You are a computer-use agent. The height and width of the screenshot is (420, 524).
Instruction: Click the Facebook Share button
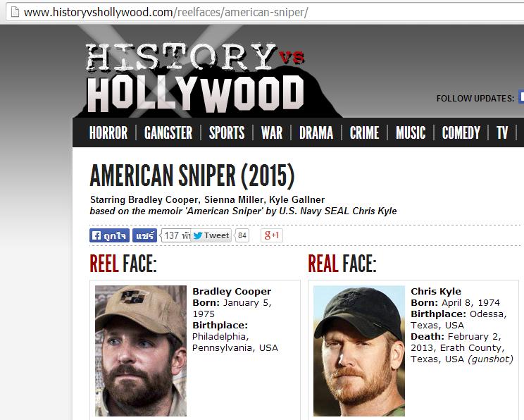click(144, 235)
